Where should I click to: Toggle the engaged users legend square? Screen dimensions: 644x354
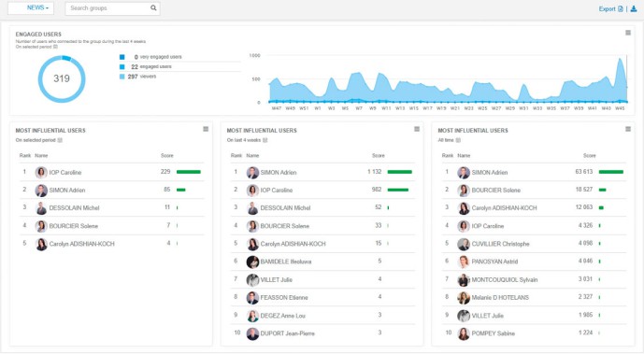[x=122, y=66]
